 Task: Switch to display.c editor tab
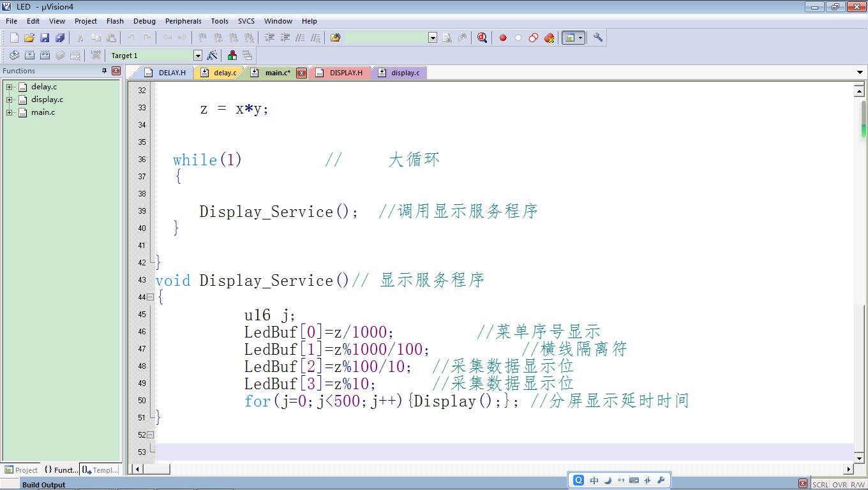(400, 73)
